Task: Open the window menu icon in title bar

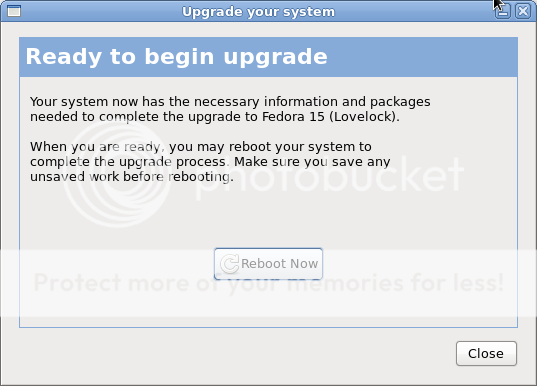Action: pos(14,11)
